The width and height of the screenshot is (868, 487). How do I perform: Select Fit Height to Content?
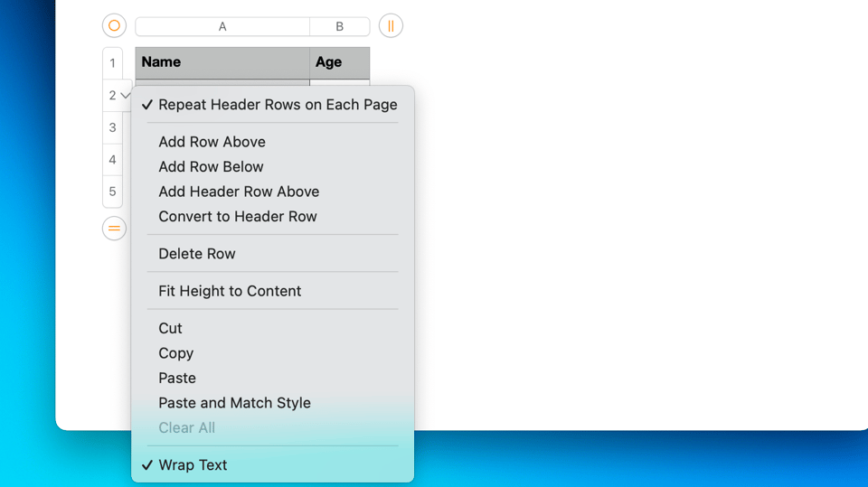tap(230, 291)
